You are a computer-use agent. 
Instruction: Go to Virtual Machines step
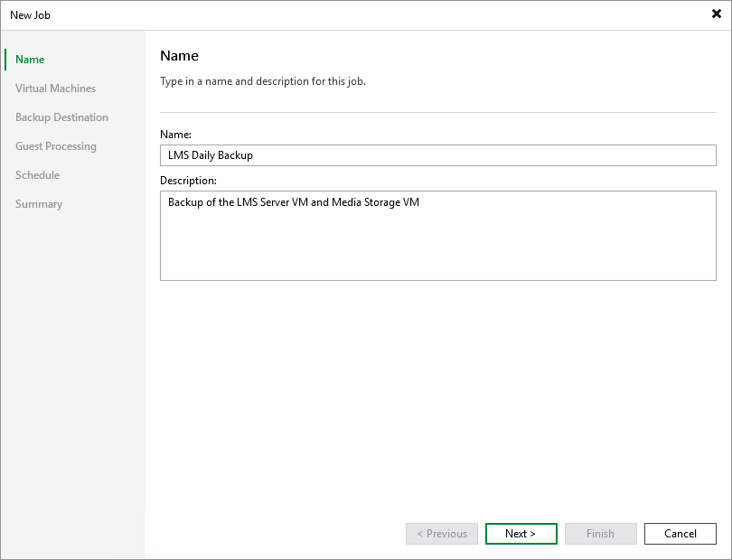[x=55, y=89]
